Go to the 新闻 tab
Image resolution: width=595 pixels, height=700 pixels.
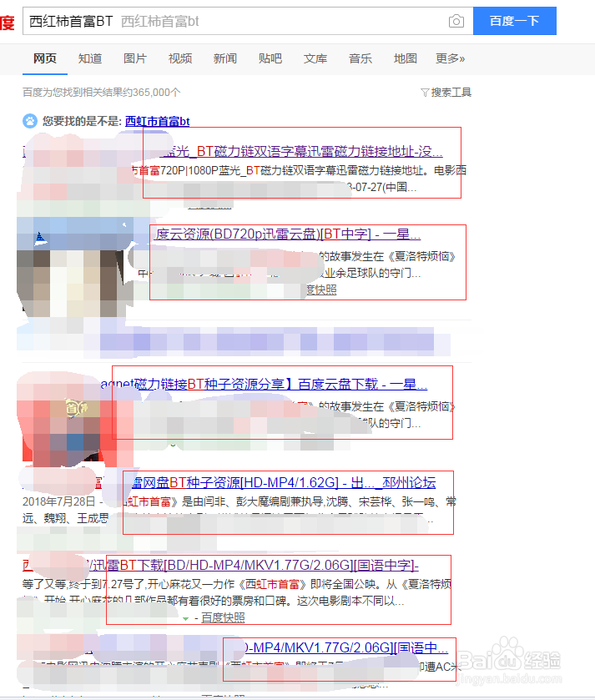pyautogui.click(x=225, y=58)
